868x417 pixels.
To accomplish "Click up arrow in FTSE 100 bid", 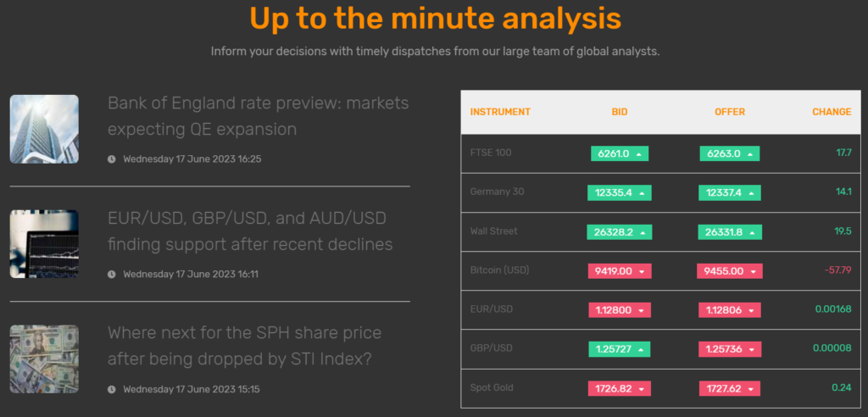I will coord(638,154).
